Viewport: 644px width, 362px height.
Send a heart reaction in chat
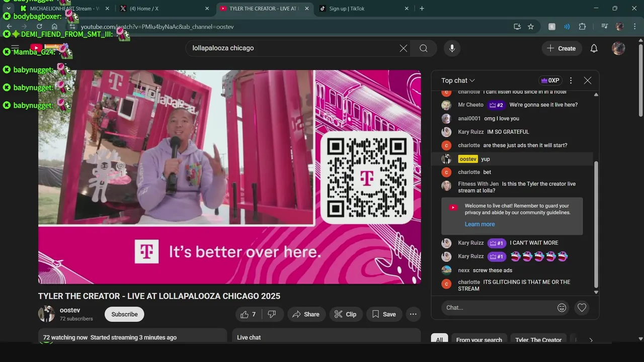point(582,308)
